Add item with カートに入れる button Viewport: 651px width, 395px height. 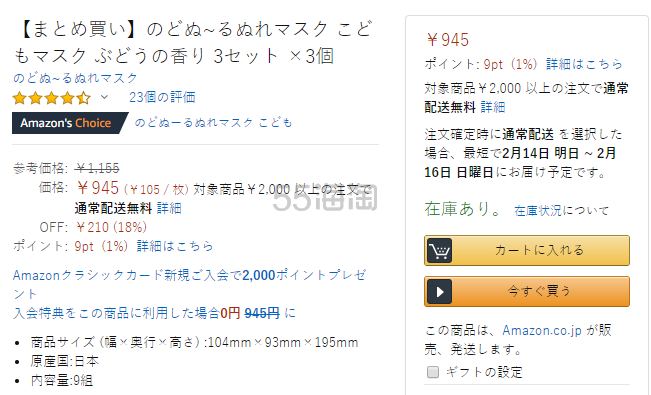pyautogui.click(x=527, y=250)
